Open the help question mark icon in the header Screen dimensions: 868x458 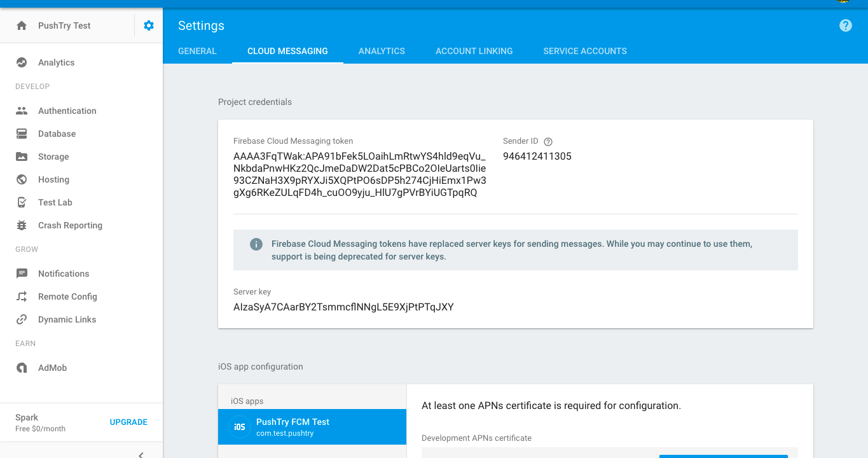pyautogui.click(x=845, y=25)
